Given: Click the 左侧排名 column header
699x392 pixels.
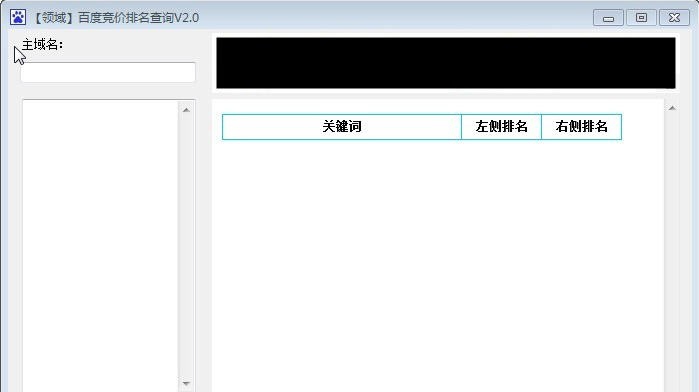Looking at the screenshot, I should click(502, 127).
